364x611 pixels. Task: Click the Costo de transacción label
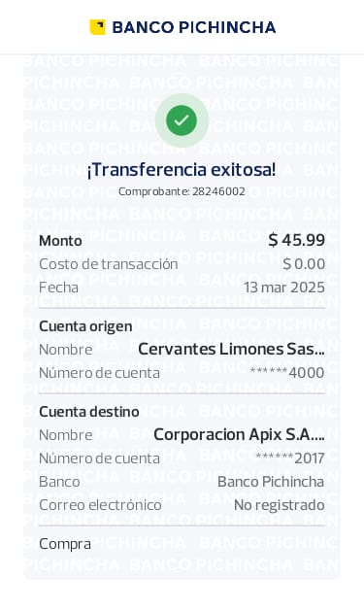[109, 264]
